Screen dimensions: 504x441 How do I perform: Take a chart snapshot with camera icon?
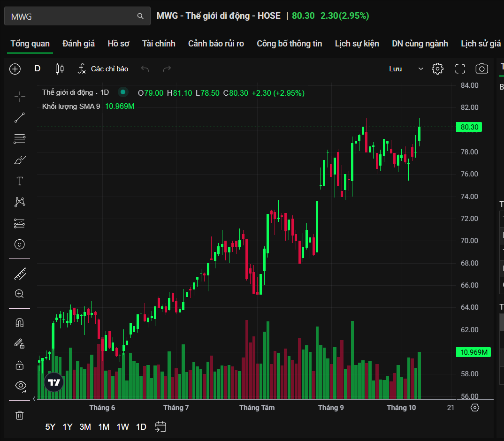click(481, 69)
